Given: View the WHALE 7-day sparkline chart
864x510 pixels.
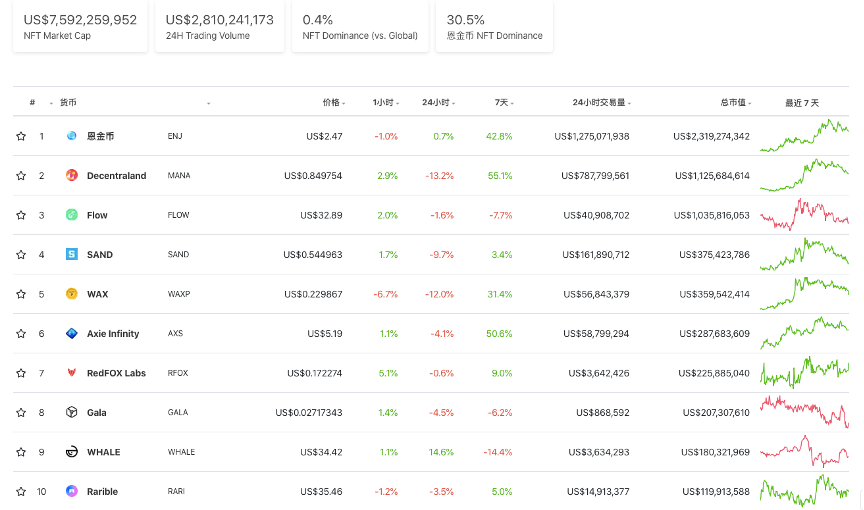Looking at the screenshot, I should click(804, 452).
